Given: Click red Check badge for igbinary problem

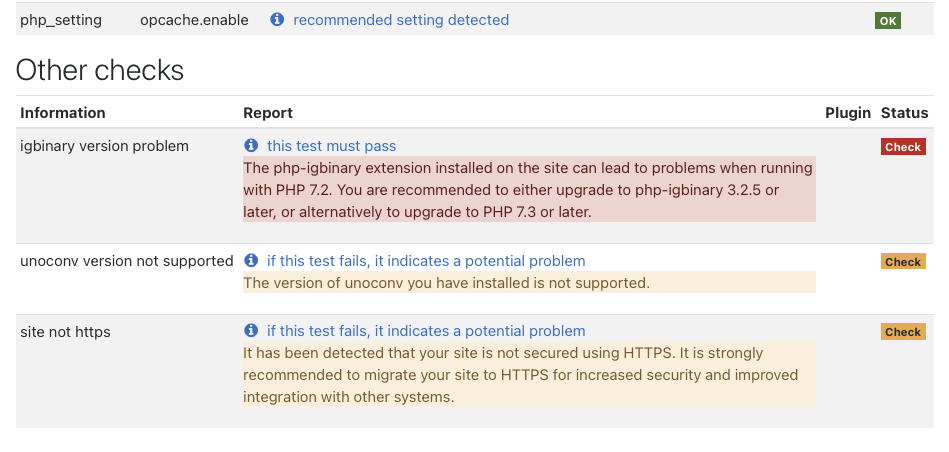Looking at the screenshot, I should (x=903, y=147).
